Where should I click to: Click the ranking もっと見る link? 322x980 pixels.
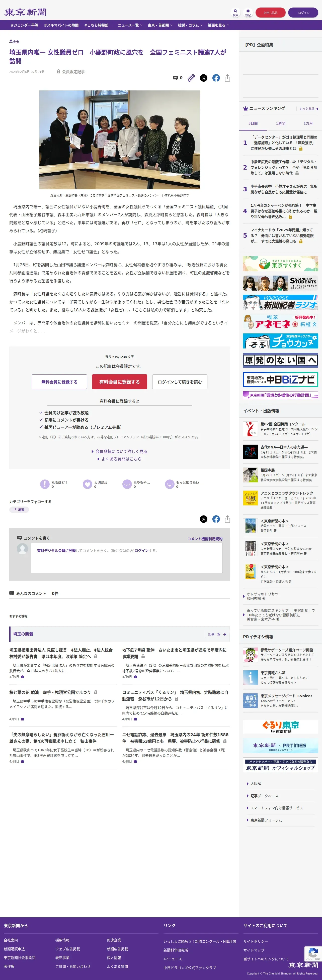pos(309,109)
